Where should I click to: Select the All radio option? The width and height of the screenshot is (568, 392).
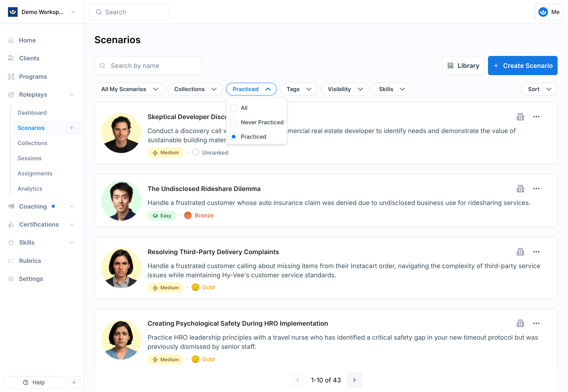click(x=234, y=108)
